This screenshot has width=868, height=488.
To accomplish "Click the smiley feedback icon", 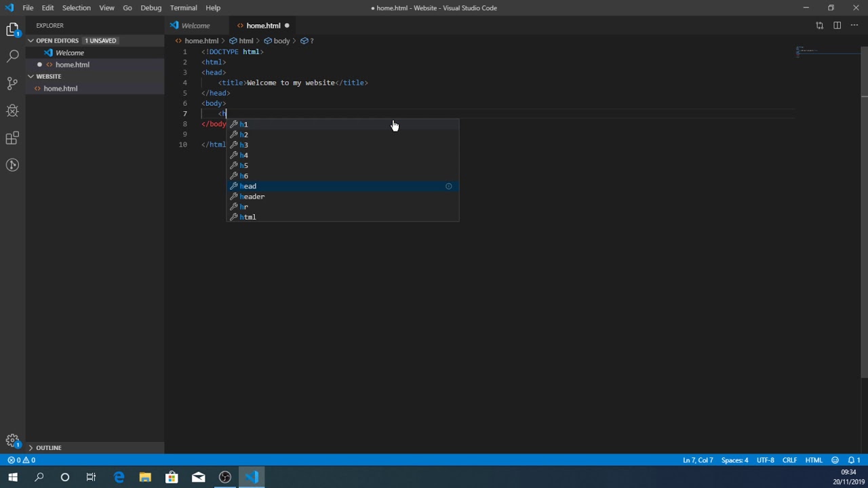I will [x=835, y=460].
